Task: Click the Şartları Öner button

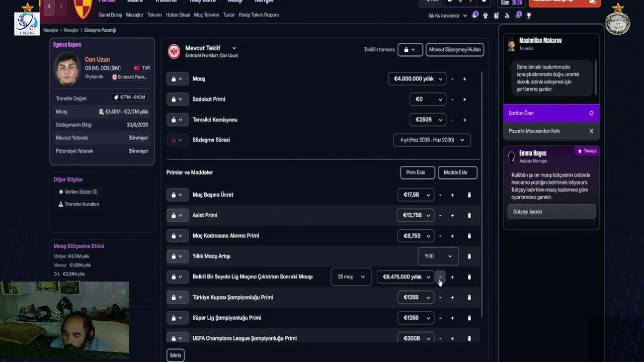Action: click(551, 113)
